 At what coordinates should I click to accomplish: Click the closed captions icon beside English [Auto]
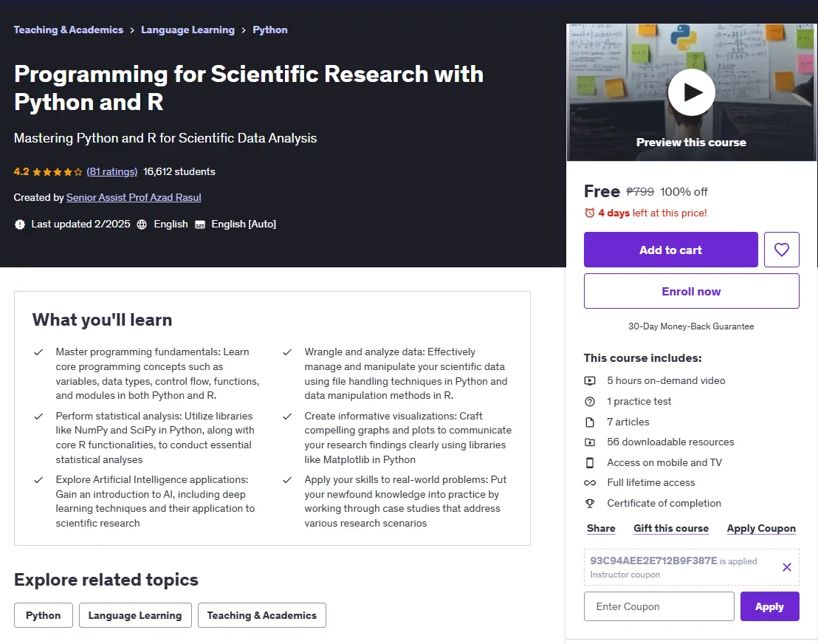pos(200,225)
